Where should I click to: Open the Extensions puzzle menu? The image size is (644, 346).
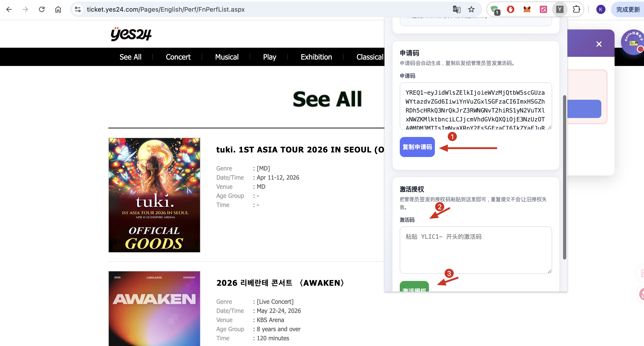tap(576, 10)
